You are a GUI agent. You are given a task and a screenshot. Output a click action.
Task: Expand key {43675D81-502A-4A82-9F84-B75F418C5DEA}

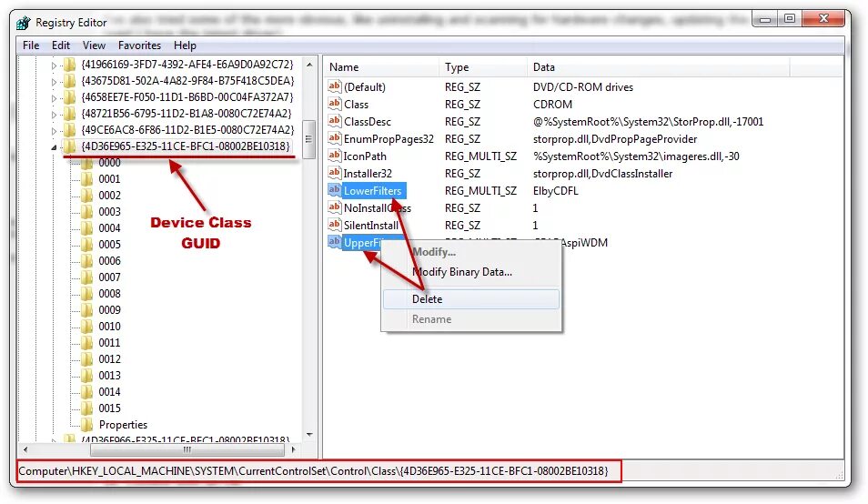tap(54, 82)
